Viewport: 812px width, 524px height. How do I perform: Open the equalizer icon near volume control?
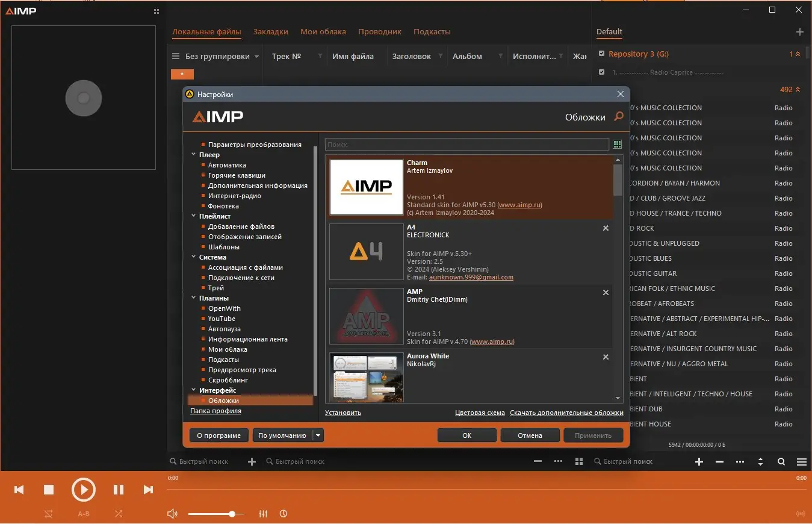[x=263, y=514]
